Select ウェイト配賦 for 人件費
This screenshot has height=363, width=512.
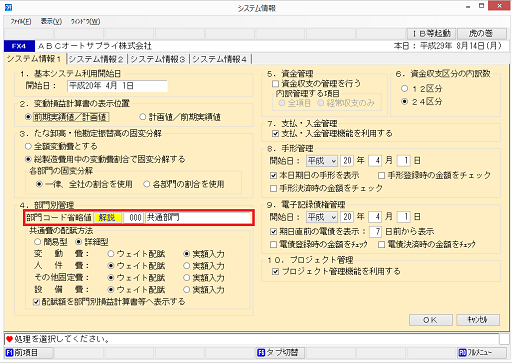[x=136, y=266]
